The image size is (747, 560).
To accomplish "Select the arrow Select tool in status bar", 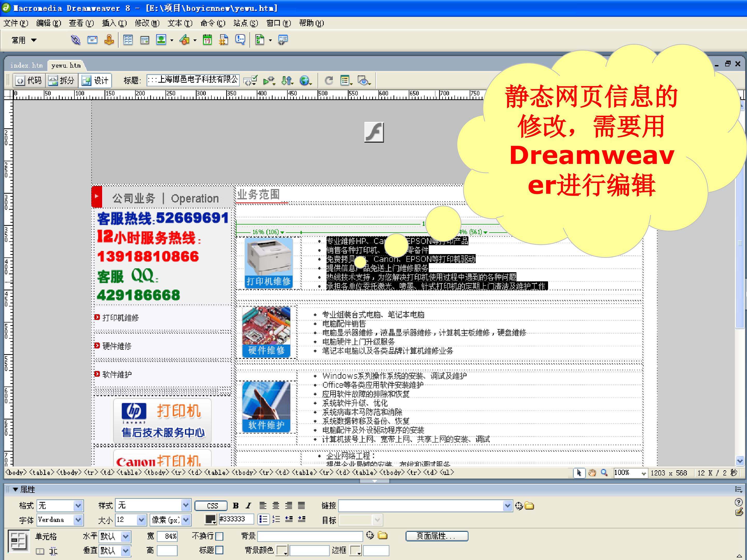I will pyautogui.click(x=579, y=473).
